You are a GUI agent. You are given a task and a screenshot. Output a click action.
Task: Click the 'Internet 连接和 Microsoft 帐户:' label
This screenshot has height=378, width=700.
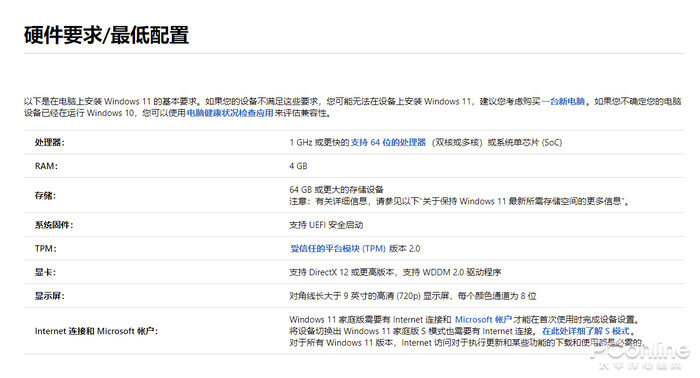pos(96,331)
